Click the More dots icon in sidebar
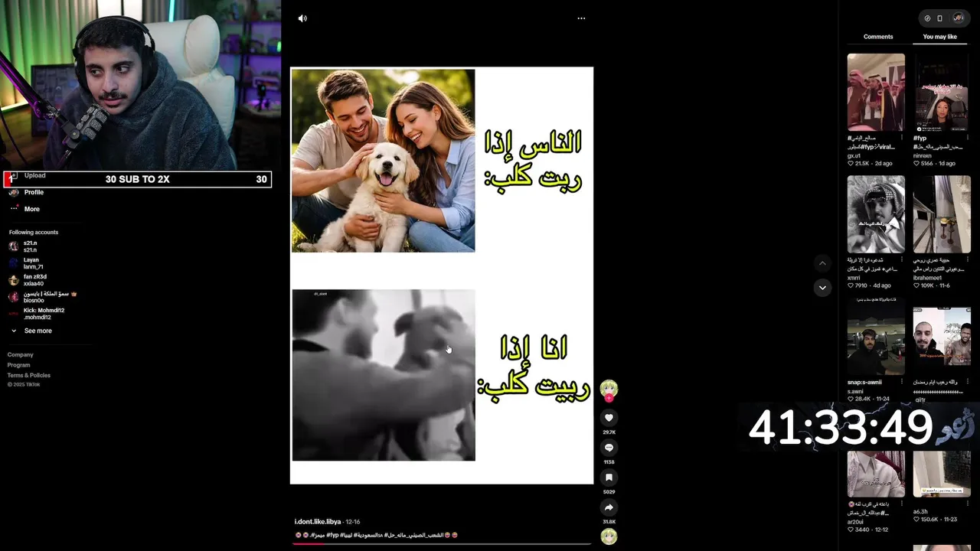The image size is (980, 551). point(13,209)
